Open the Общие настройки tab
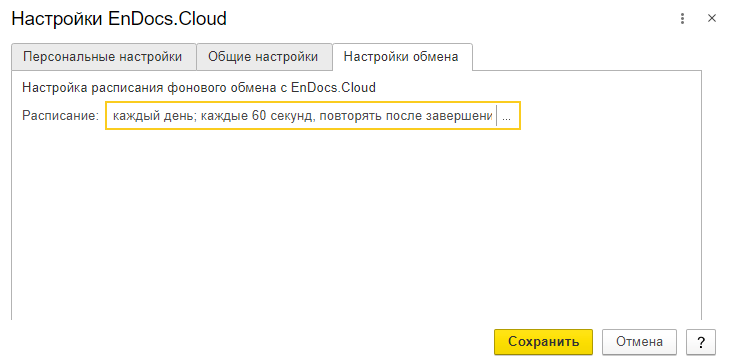735x364 pixels. 263,57
